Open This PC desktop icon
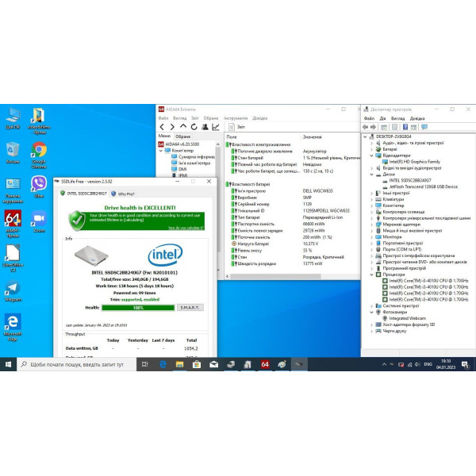The image size is (476, 476). [13, 118]
